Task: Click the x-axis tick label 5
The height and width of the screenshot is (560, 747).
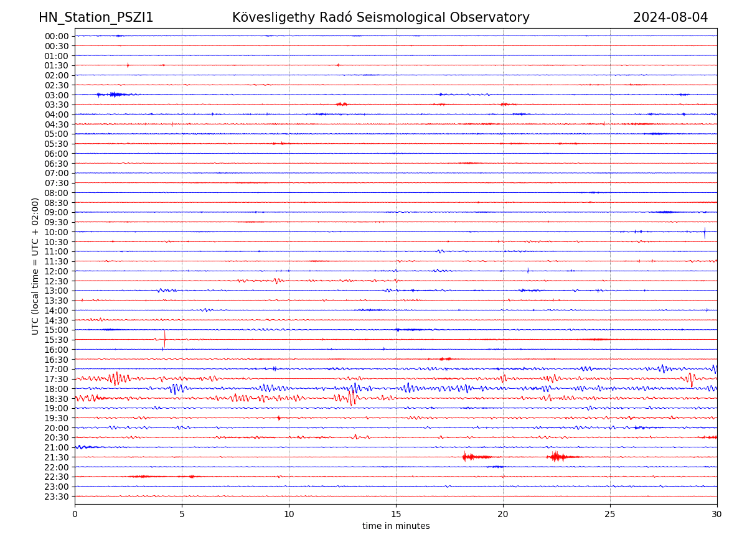Action: 182,515
